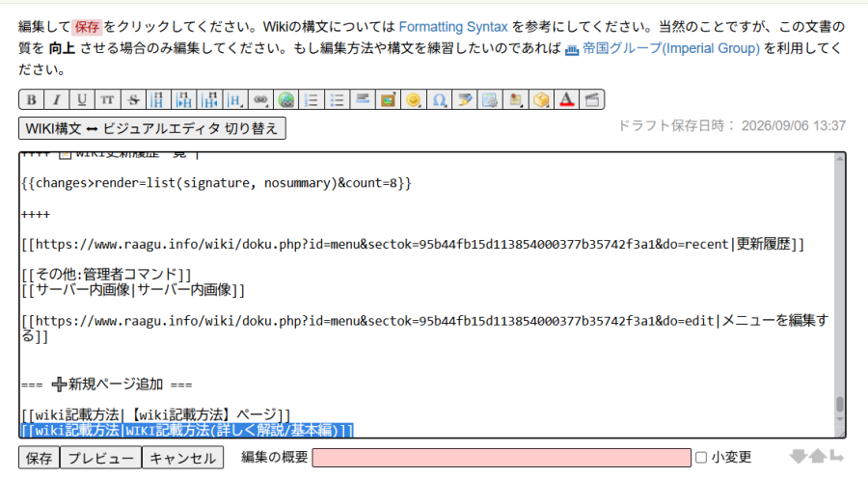Insert same-level headline

[x=158, y=100]
